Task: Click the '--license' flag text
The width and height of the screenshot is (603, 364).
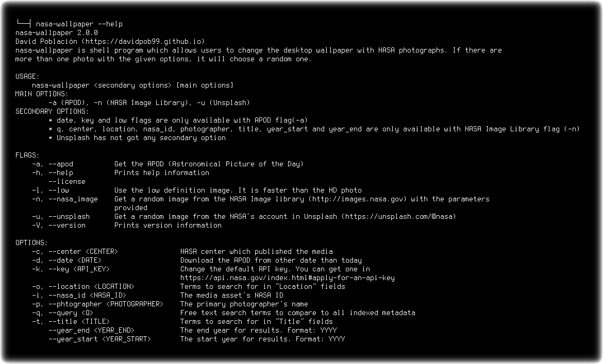Action: [x=67, y=181]
